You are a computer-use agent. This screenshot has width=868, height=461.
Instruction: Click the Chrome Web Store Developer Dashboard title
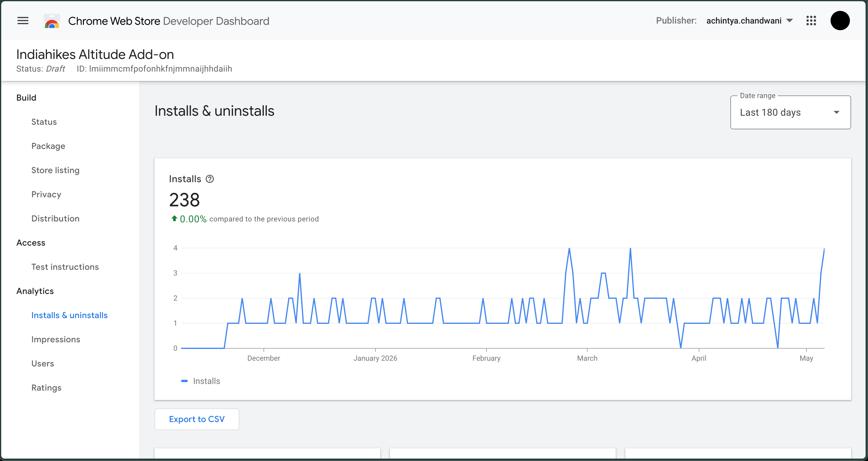[x=169, y=21]
